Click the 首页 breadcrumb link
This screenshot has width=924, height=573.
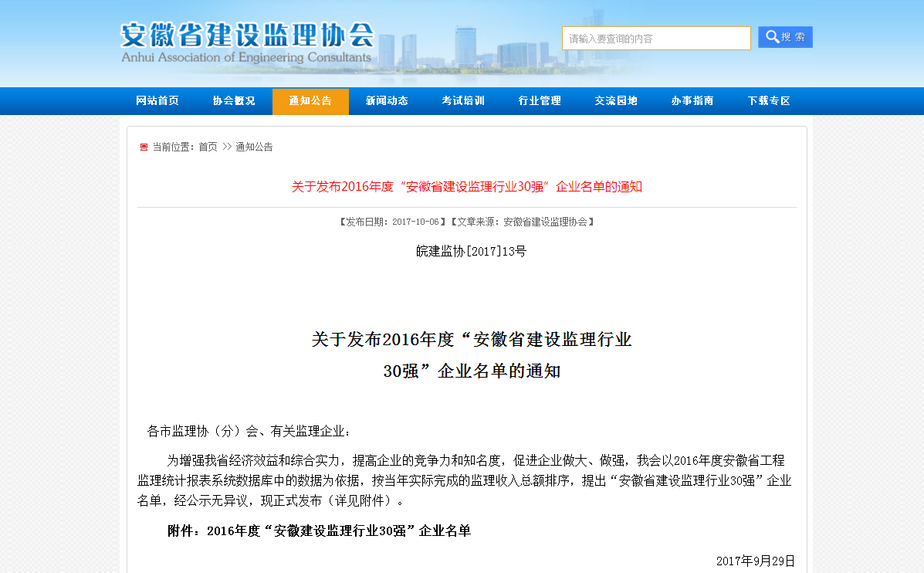click(x=208, y=147)
